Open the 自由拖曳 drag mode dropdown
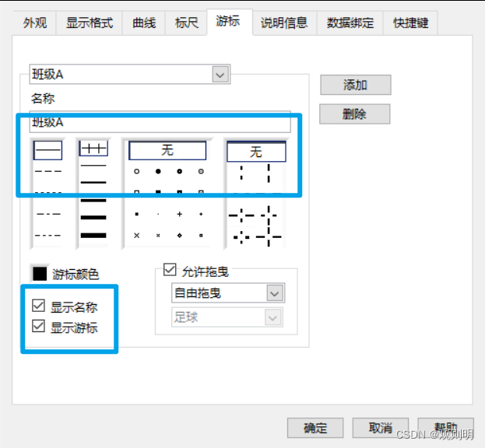Screen dimensions: 485x448 275,293
